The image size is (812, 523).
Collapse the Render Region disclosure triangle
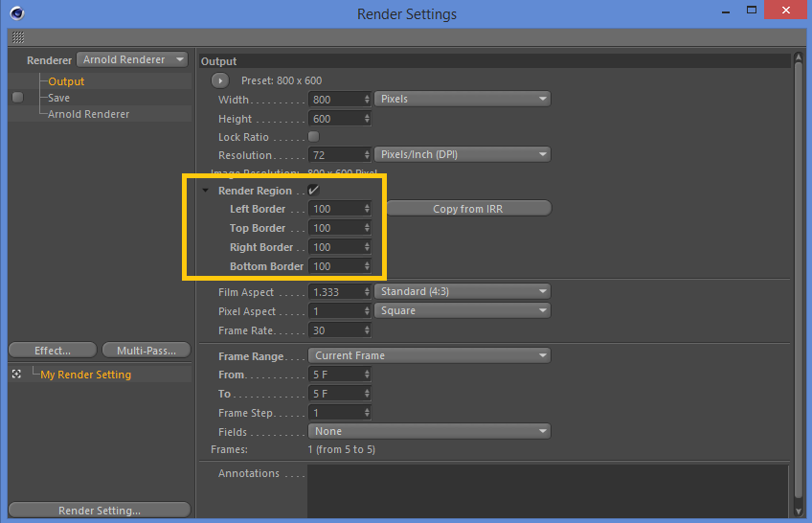click(206, 191)
